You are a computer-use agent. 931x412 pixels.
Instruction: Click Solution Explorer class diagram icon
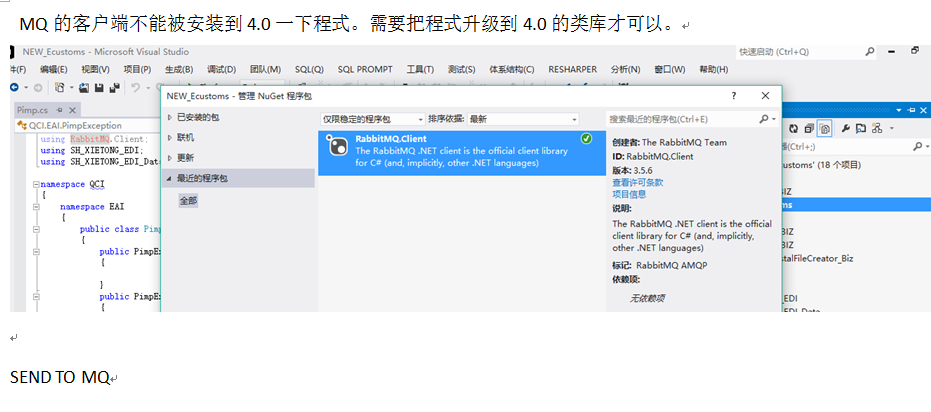(x=877, y=128)
